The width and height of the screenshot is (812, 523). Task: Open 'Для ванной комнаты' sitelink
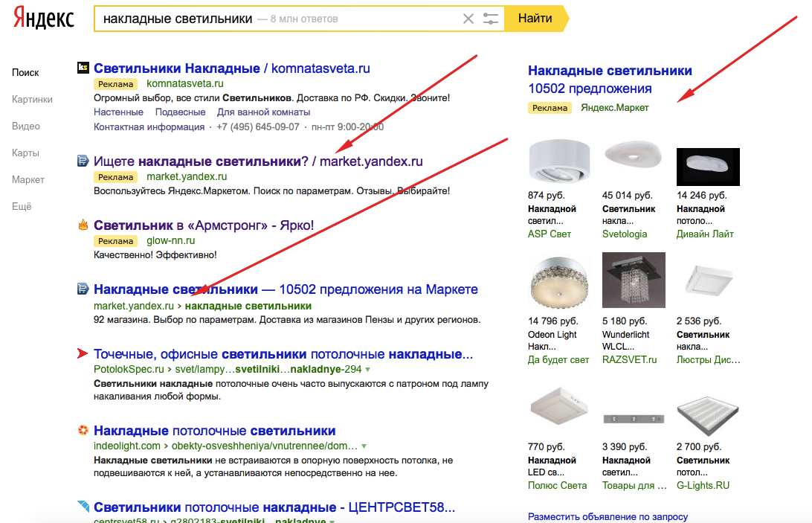pos(263,112)
